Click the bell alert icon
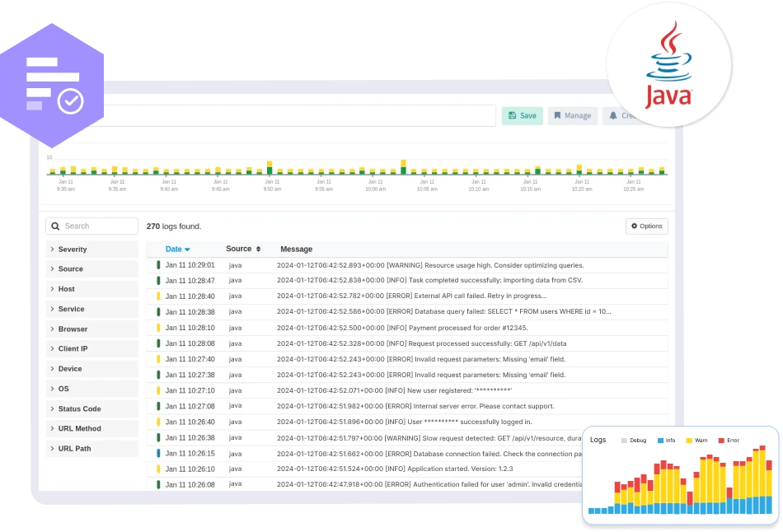 tap(613, 116)
